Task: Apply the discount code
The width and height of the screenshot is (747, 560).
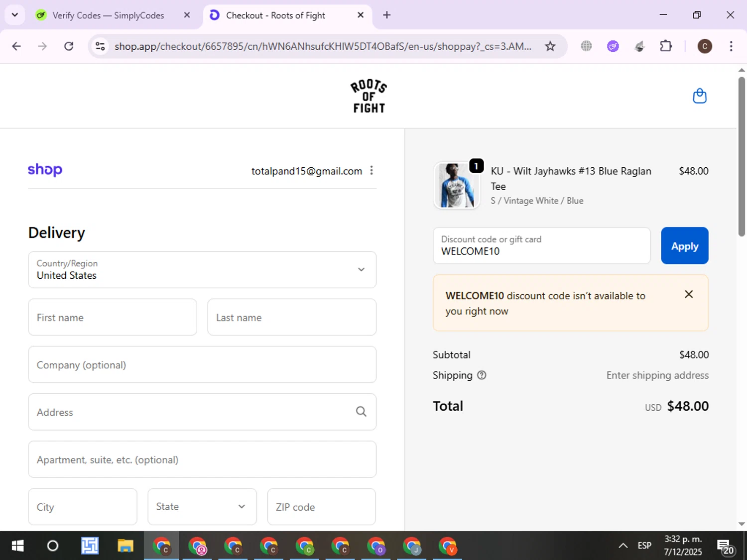Action: 684,245
